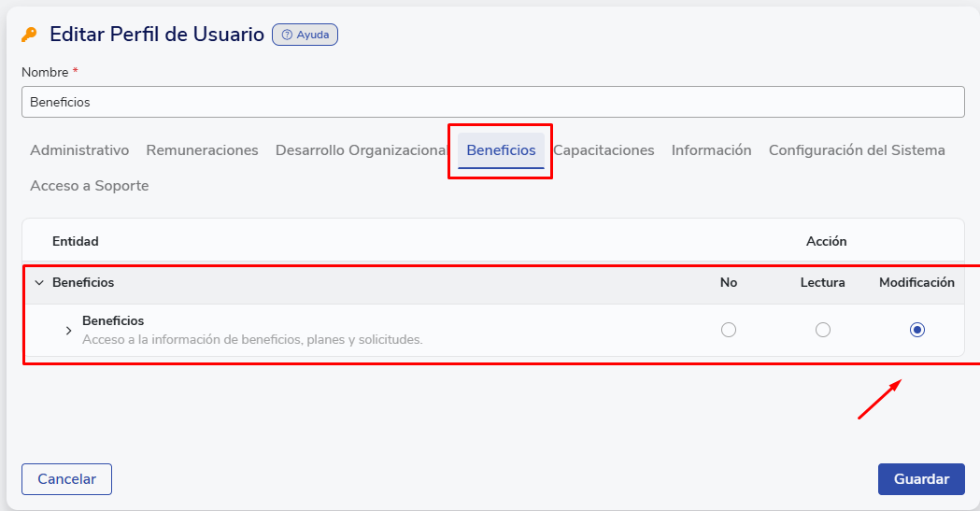Click the Beneficios access description text

click(252, 340)
